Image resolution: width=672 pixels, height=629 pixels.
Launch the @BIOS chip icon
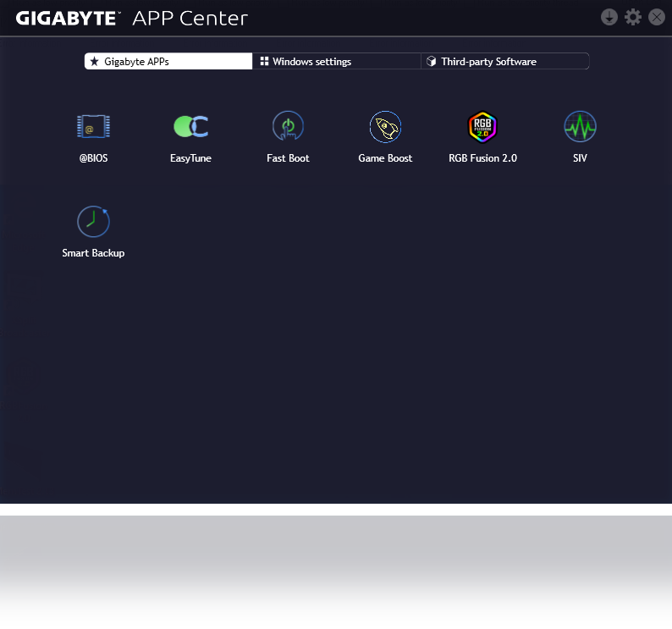coord(93,128)
